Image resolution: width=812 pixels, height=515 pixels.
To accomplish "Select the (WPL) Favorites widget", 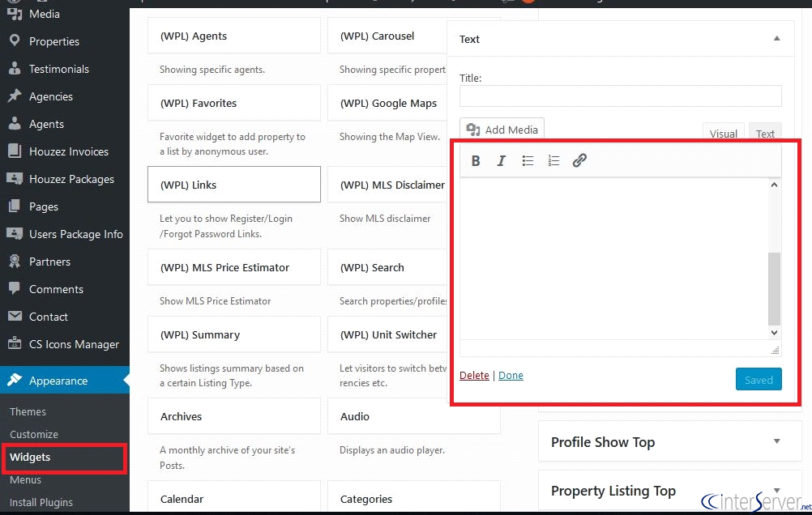I will click(x=234, y=103).
